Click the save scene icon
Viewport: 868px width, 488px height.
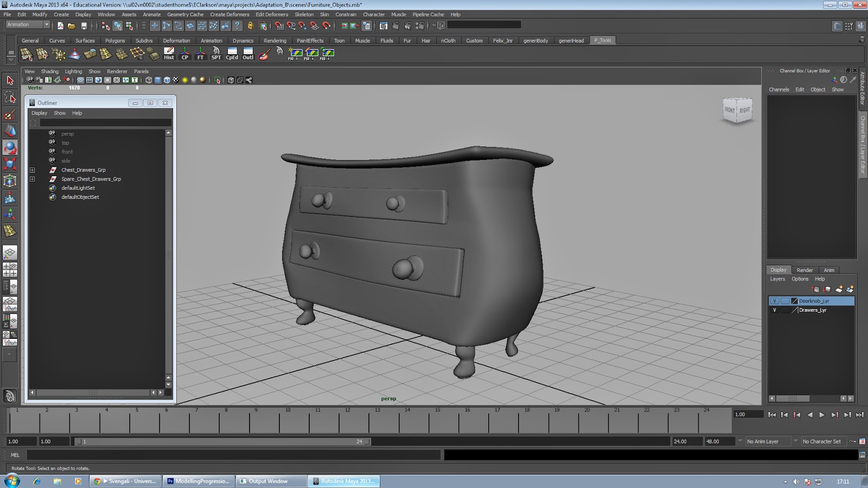click(x=84, y=25)
